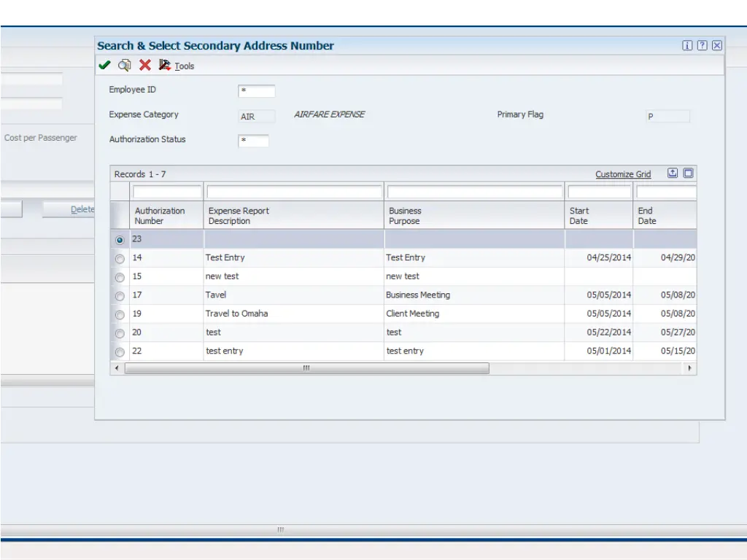Image resolution: width=747 pixels, height=560 pixels.
Task: Click the Authorization Status input field
Action: click(253, 141)
